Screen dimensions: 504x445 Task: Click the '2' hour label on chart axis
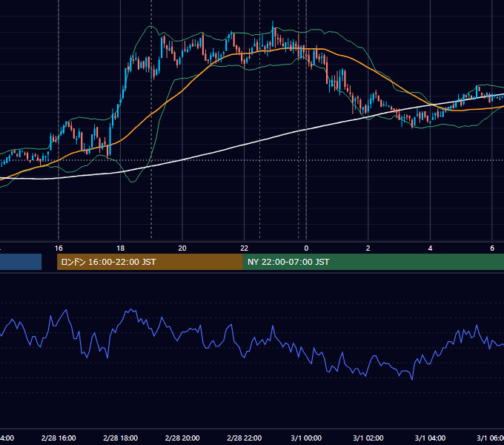pos(368,248)
